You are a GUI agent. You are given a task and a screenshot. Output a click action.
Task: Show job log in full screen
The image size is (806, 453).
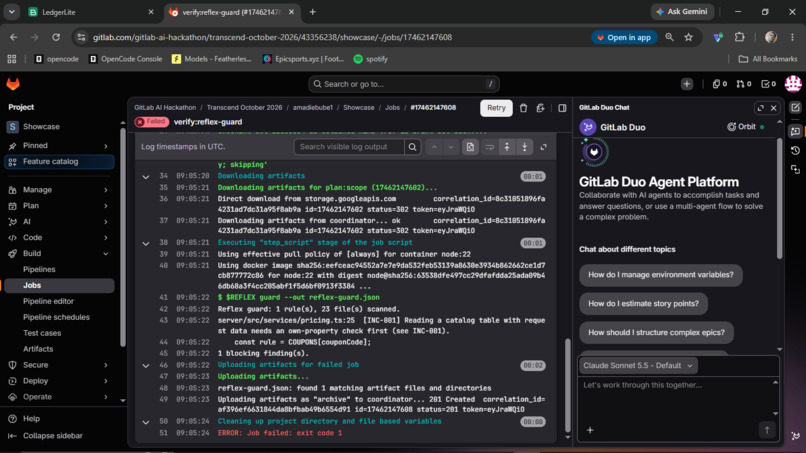(543, 147)
